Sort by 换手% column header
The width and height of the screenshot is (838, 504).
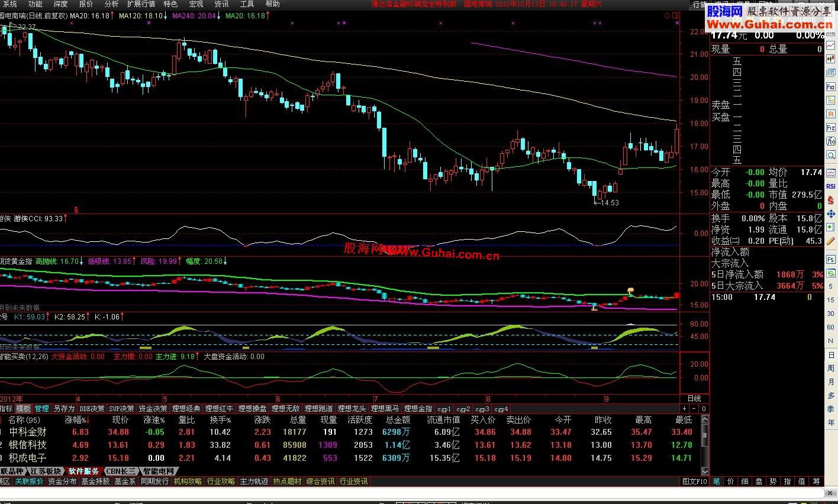(x=220, y=419)
